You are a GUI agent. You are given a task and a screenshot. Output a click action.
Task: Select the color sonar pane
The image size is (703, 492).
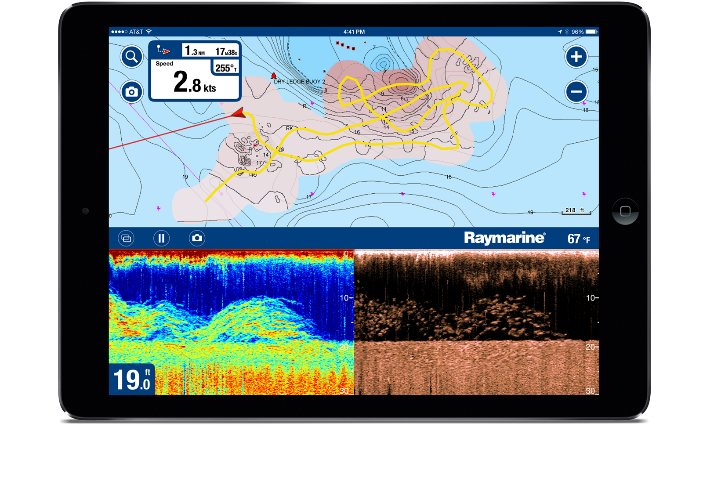[231, 321]
